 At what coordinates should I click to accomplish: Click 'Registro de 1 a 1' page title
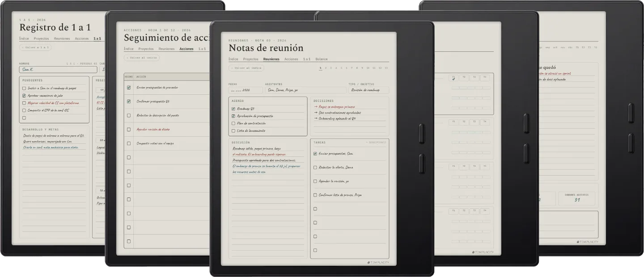(55, 27)
